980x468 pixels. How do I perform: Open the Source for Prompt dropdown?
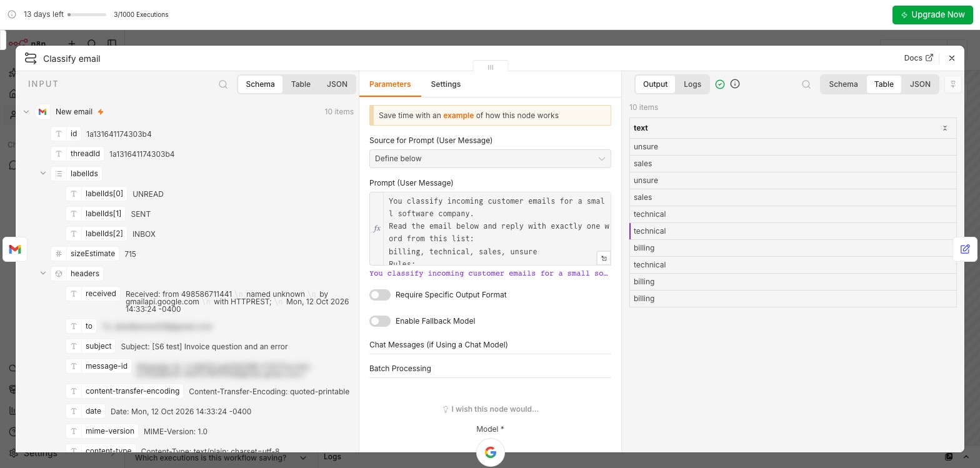tap(490, 159)
